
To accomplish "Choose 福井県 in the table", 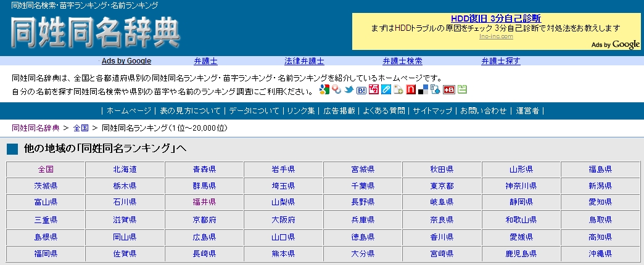I will pos(204,202).
